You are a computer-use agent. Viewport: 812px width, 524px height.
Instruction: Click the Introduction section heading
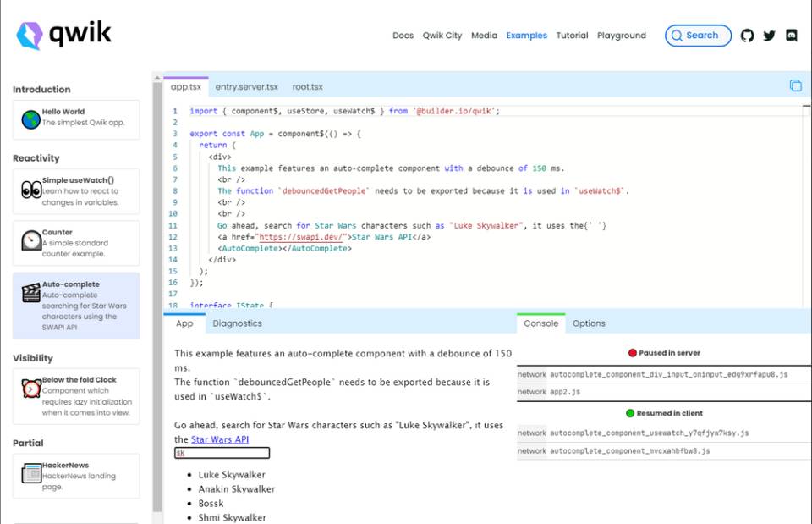41,89
